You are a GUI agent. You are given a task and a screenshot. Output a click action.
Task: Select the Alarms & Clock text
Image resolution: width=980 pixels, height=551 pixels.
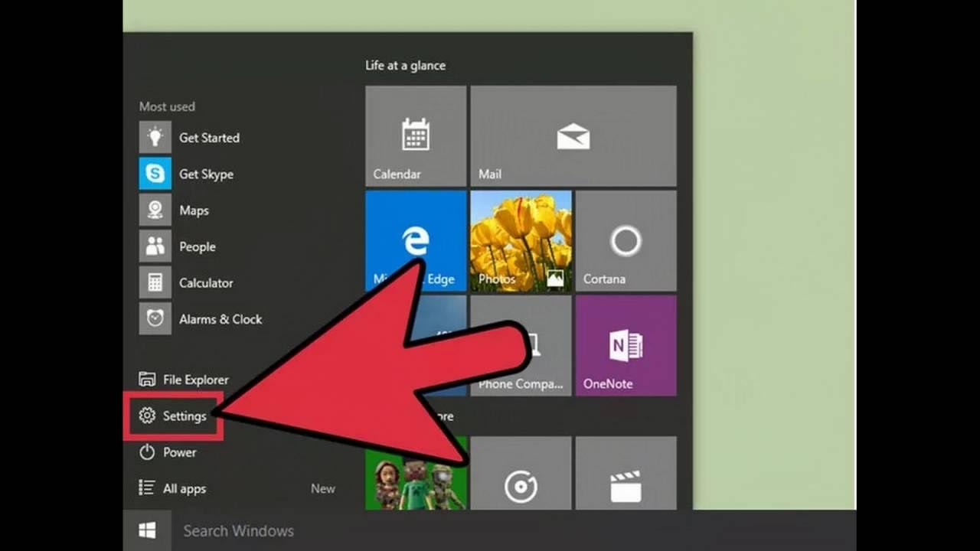point(220,319)
